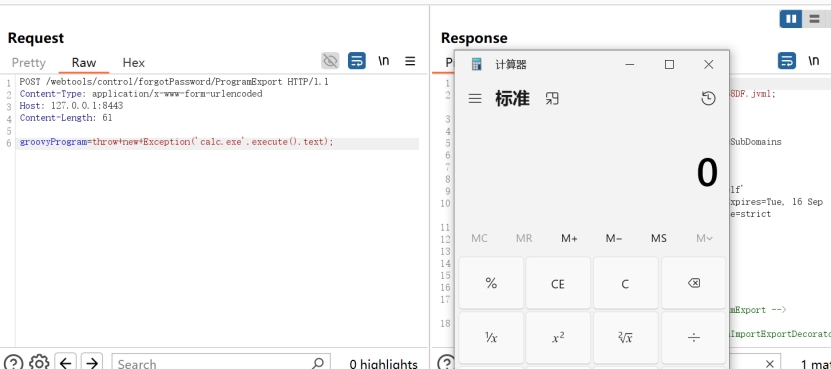
Task: Select the Raw tab in Request
Action: [84, 63]
